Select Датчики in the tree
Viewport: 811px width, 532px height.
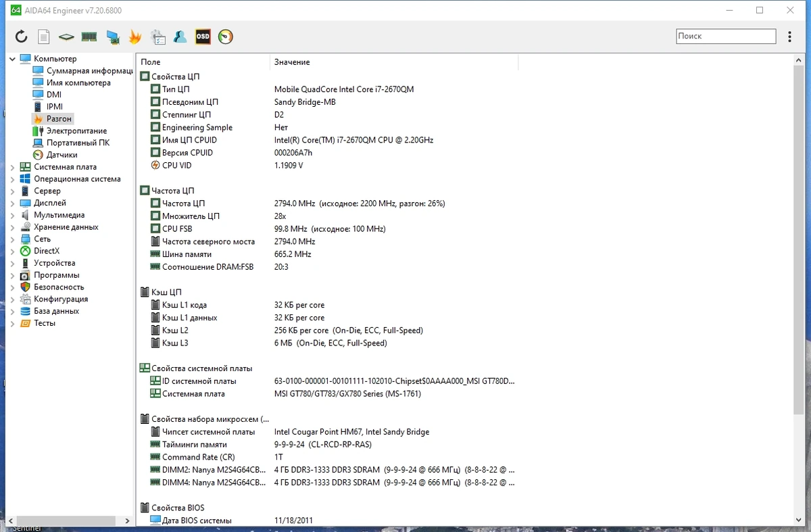click(55, 155)
